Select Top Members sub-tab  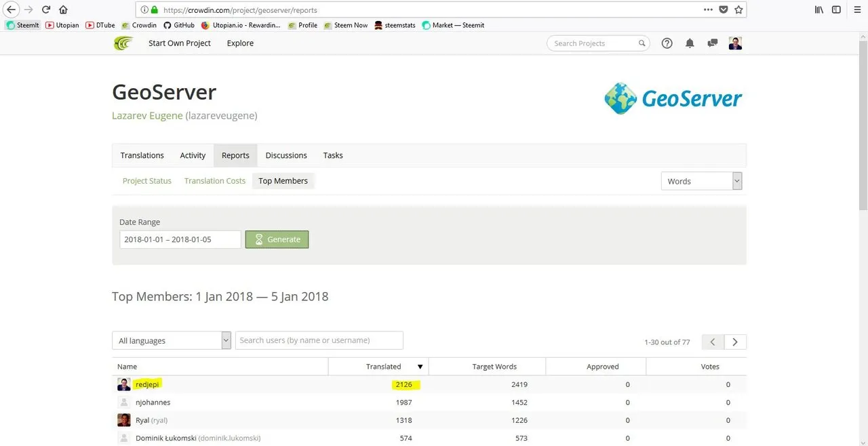click(283, 181)
